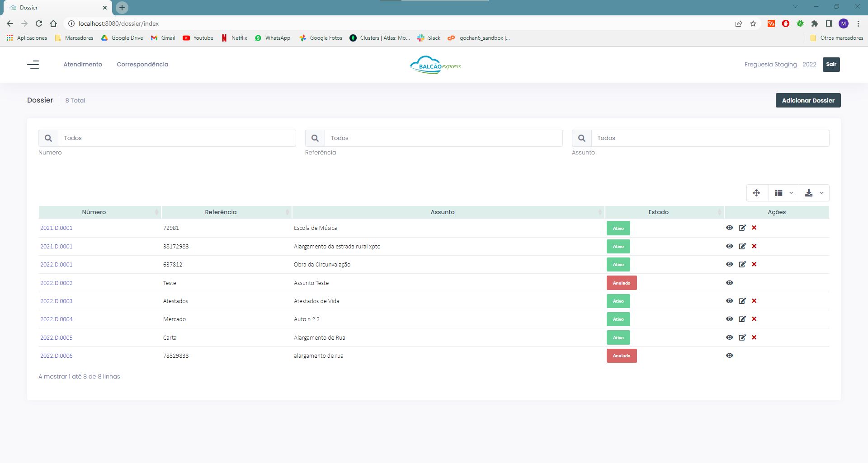Screen dimensions: 868x463
Task: Open dossier link 2022.D.0004
Action: [x=56, y=319]
